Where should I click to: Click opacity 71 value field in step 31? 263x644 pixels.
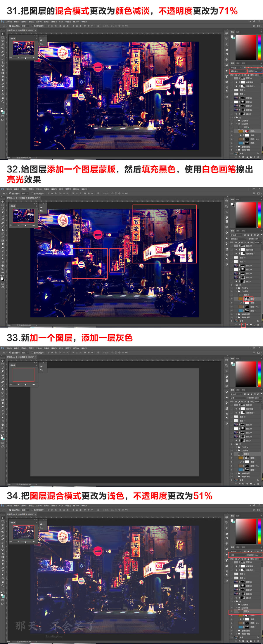pyautogui.click(x=257, y=71)
